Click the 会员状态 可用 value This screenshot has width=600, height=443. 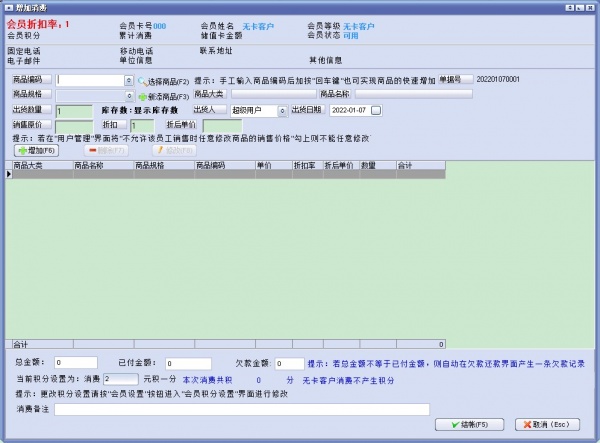coord(351,36)
